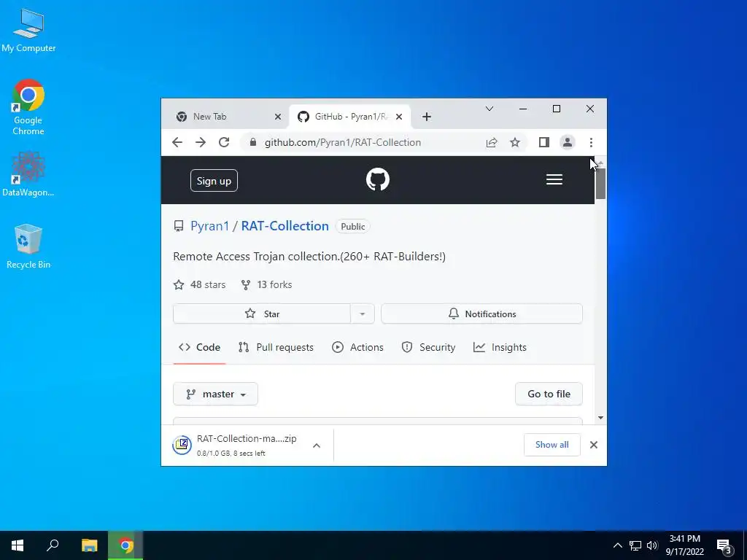
Task: Open the master branch dropdown
Action: [x=216, y=394]
